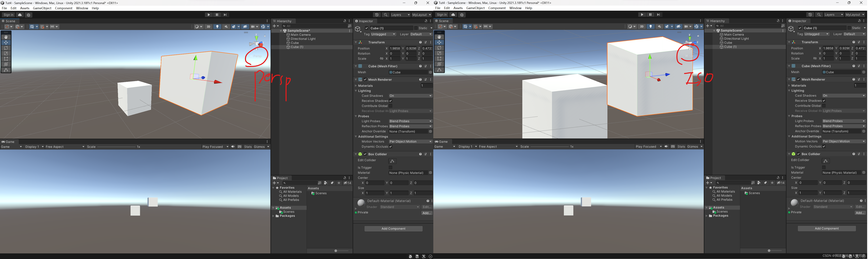Open cloud services in left Unity window
Viewport: 868px width, 259px height.
pyautogui.click(x=20, y=15)
